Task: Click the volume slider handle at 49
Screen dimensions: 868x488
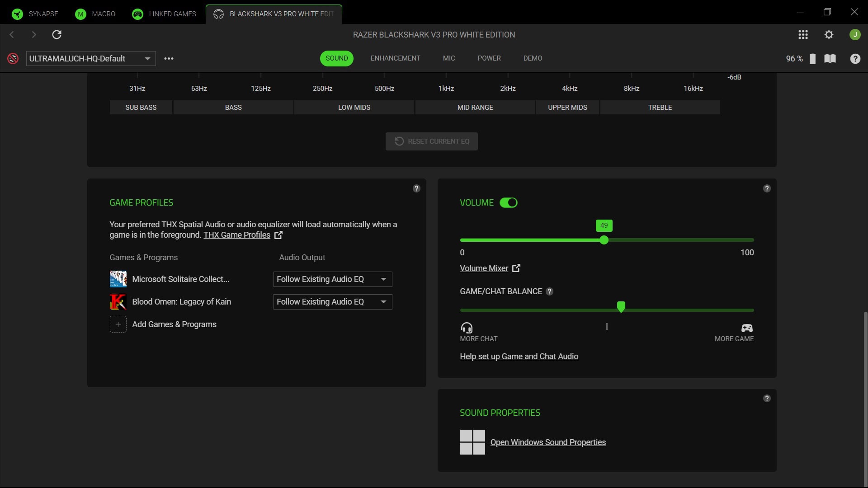Action: 604,240
